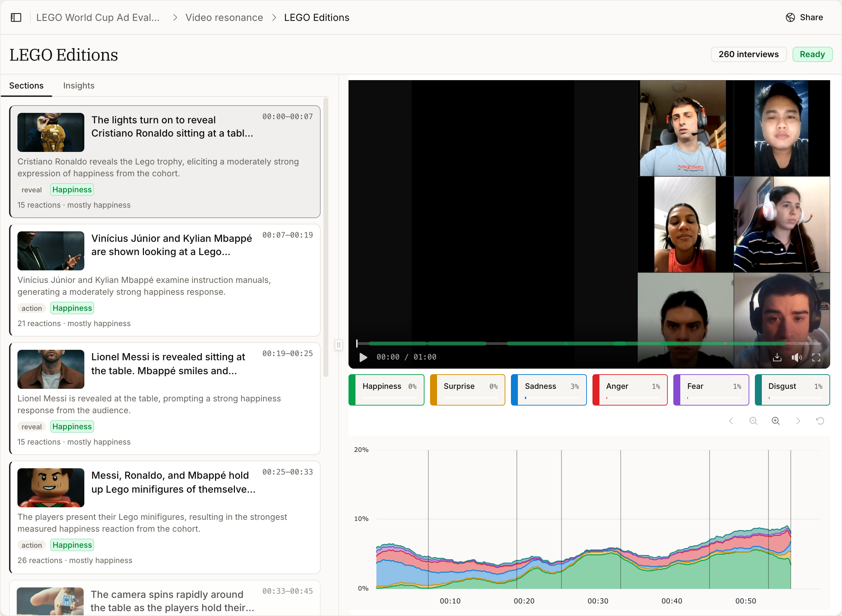This screenshot has height=616, width=842.
Task: Select section timestamp 00:07–00:19
Action: click(288, 235)
